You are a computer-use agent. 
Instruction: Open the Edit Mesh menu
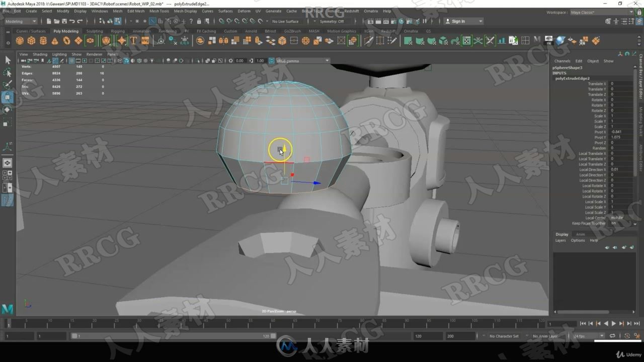pyautogui.click(x=136, y=11)
